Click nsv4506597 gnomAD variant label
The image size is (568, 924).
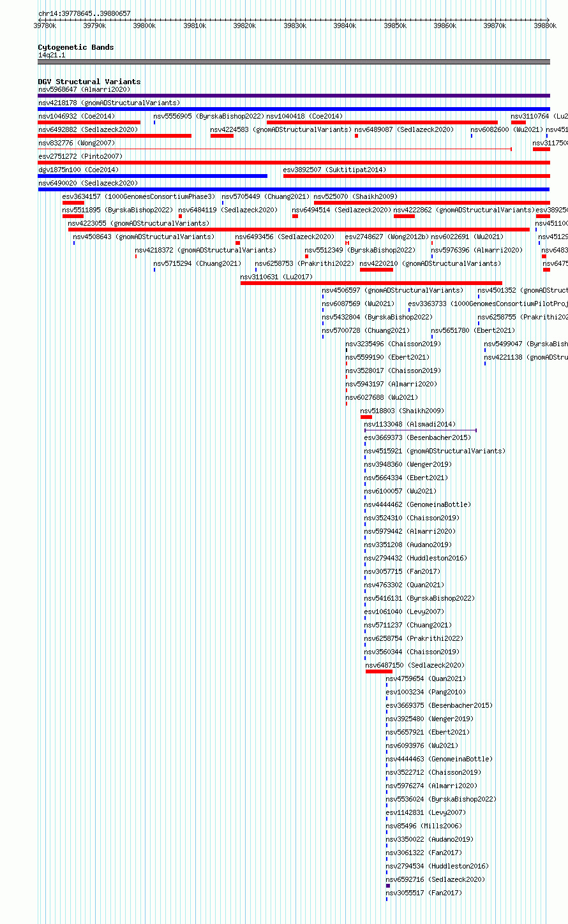coord(393,290)
